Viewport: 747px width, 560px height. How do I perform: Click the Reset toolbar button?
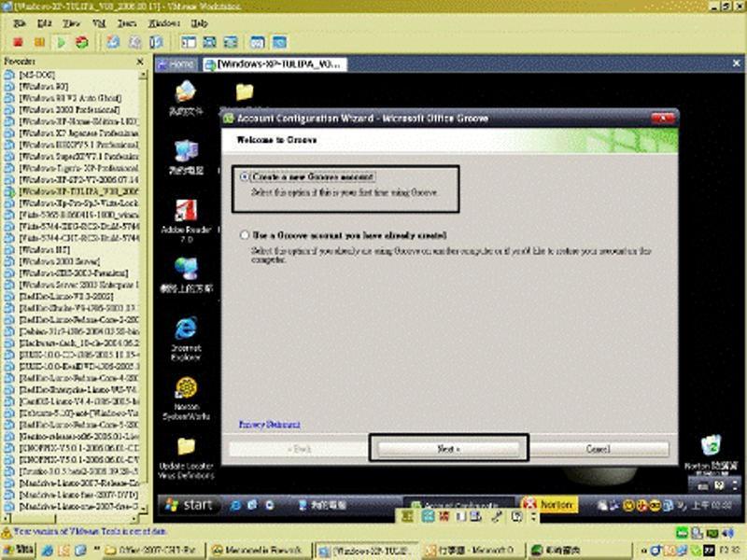coord(82,42)
